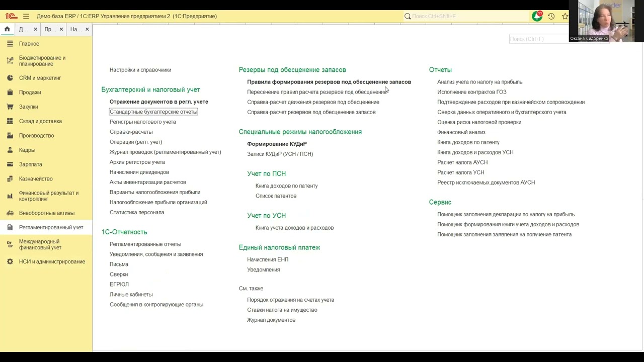Open the notifications bell icon
Viewport: 644px width, 362px height.
coord(537,16)
